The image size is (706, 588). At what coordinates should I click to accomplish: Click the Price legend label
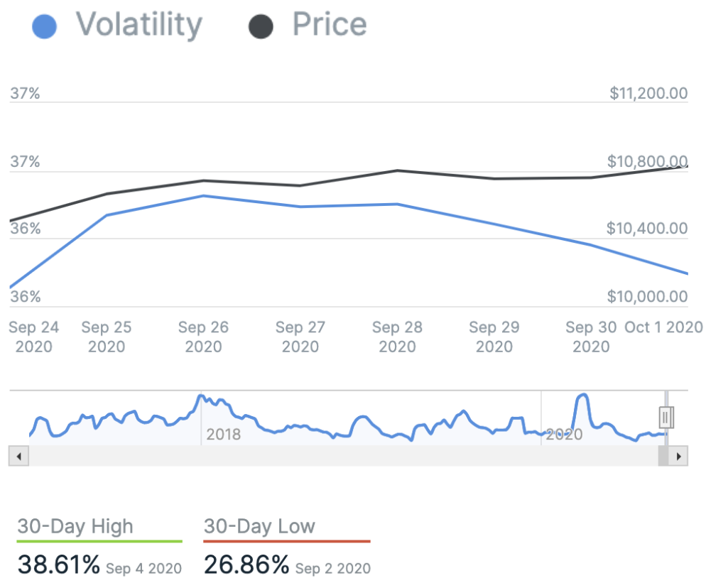click(330, 26)
